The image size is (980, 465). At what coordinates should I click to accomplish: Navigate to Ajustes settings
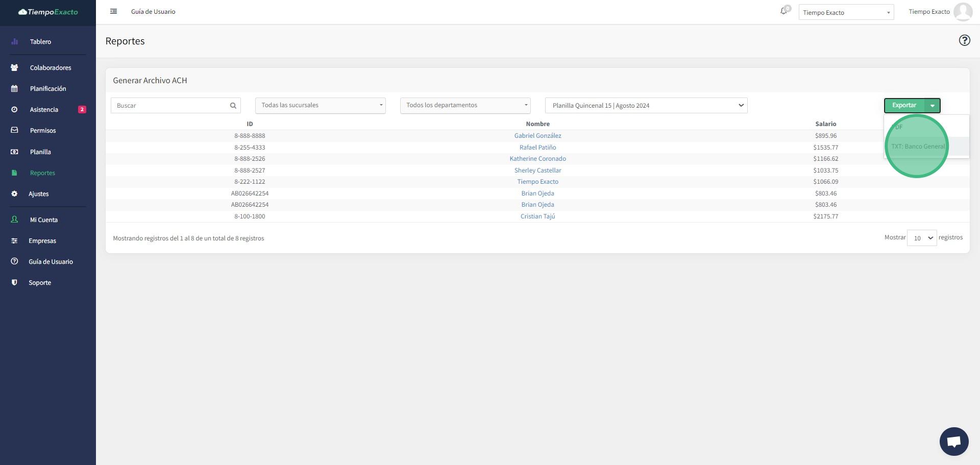pos(38,194)
